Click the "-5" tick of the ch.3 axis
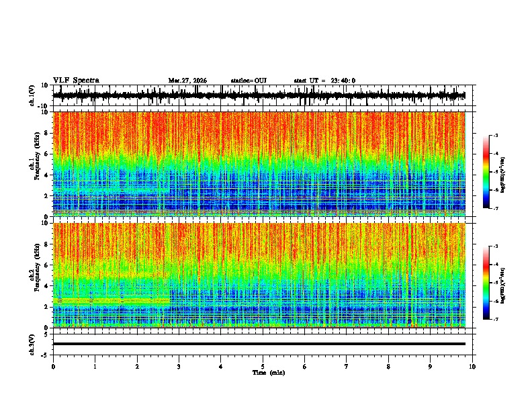Image resolution: width=532 pixels, height=411 pixels. (x=46, y=355)
